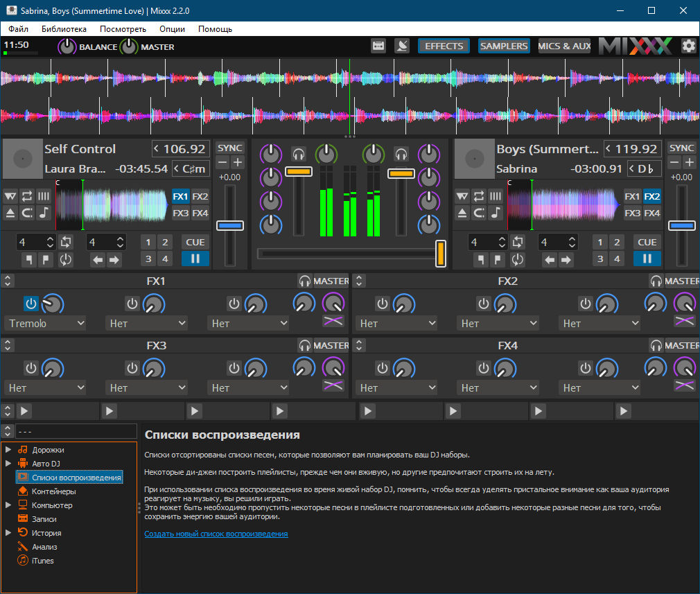Open the Mixxx settings gear
The height and width of the screenshot is (594, 700).
[x=688, y=46]
